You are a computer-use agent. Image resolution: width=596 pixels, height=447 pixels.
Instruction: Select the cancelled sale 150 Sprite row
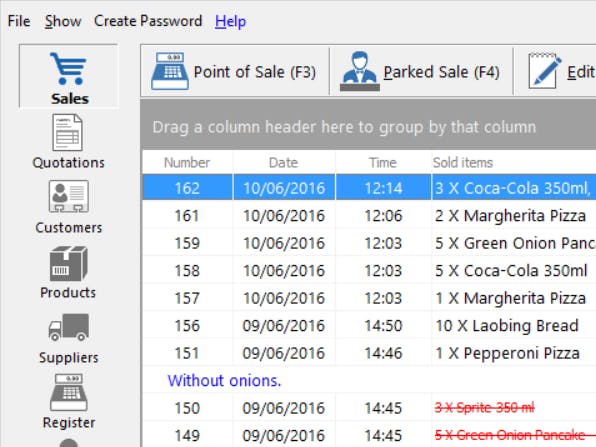click(369, 408)
